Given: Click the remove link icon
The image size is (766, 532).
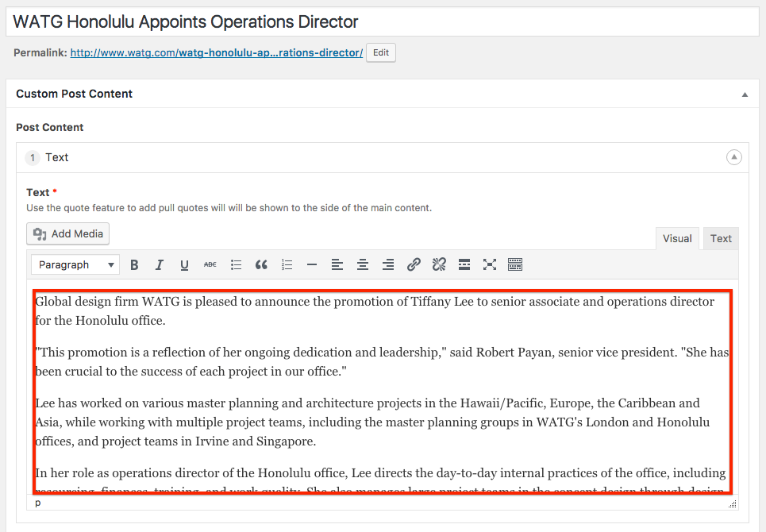Looking at the screenshot, I should pyautogui.click(x=439, y=265).
